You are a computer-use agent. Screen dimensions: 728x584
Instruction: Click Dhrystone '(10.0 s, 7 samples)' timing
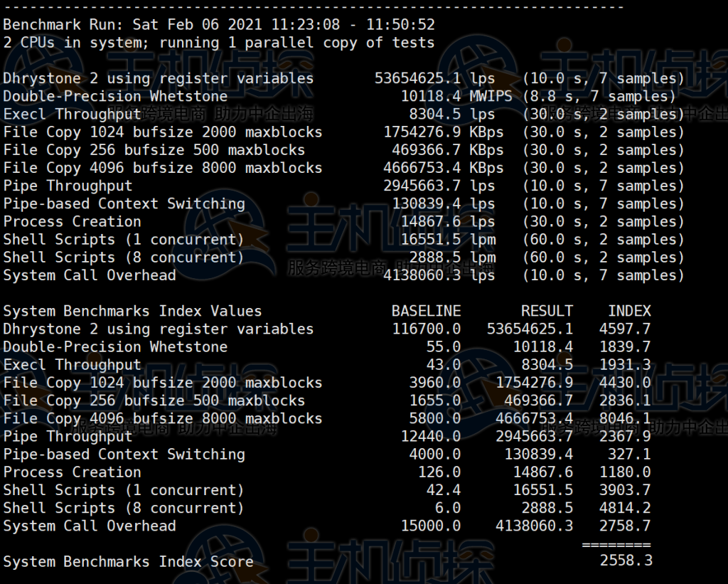603,78
